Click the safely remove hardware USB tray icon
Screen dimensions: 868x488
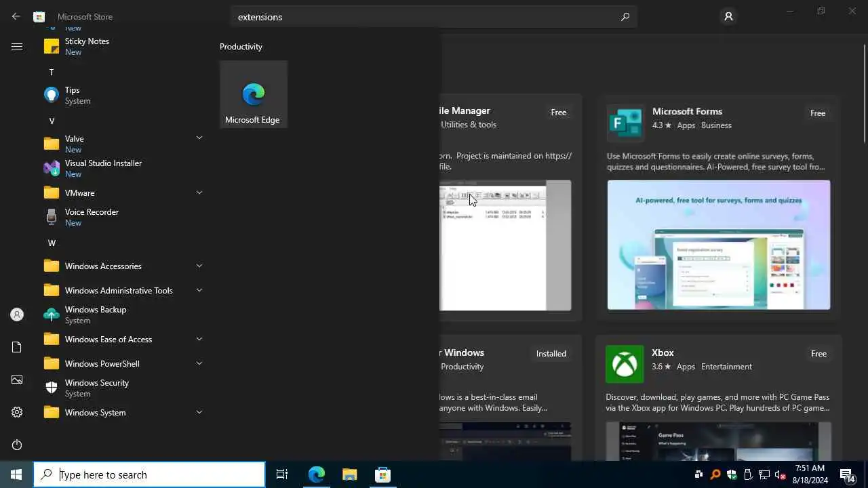point(748,474)
